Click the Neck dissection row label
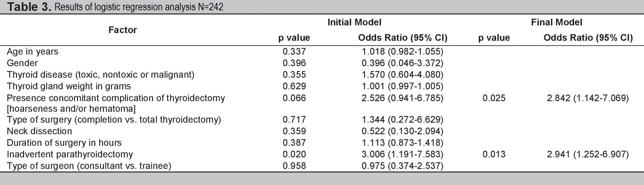Screen dimensions: 644x185 pyautogui.click(x=39, y=131)
